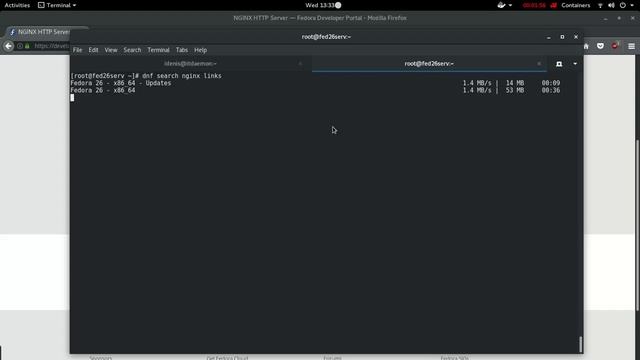Open the Search menu in the terminal
Viewport: 640px width, 360px height.
[x=132, y=50]
